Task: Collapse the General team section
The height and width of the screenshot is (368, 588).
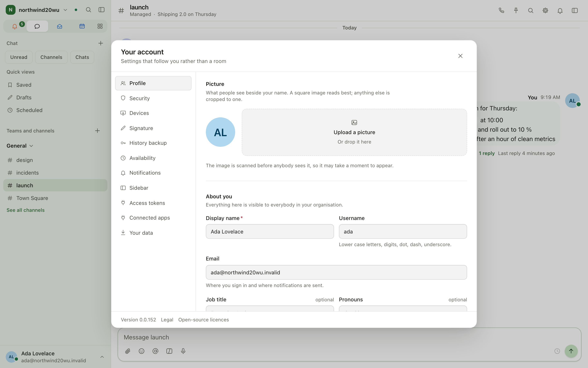Action: (20, 146)
